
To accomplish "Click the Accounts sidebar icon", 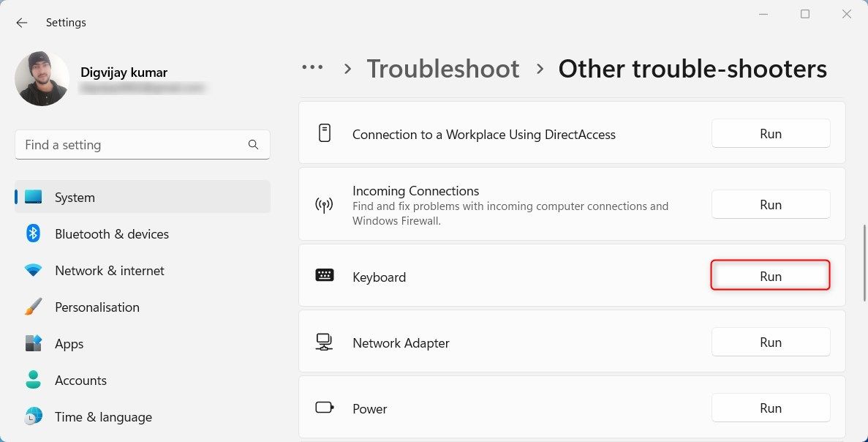I will 34,380.
